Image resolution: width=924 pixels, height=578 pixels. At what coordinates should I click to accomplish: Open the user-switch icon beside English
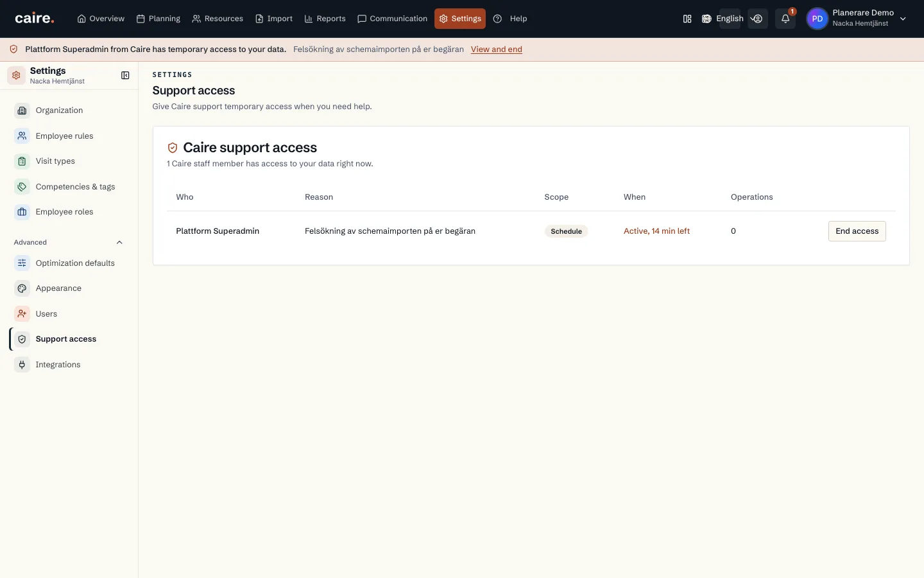point(758,19)
